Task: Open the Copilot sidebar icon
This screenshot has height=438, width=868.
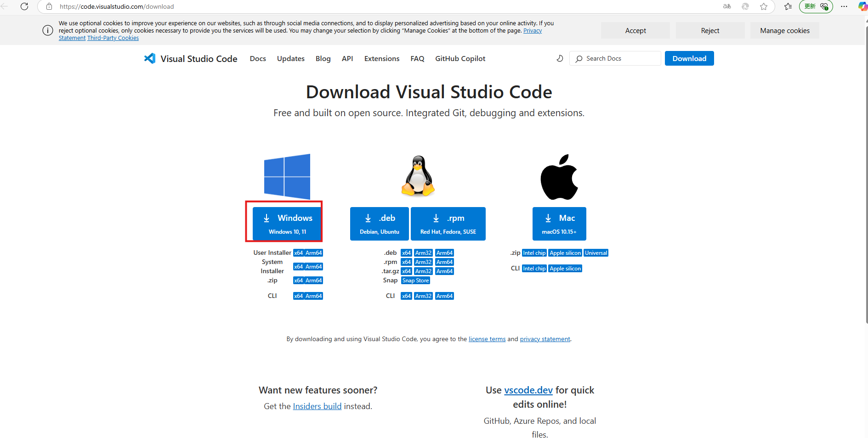Action: 863,6
